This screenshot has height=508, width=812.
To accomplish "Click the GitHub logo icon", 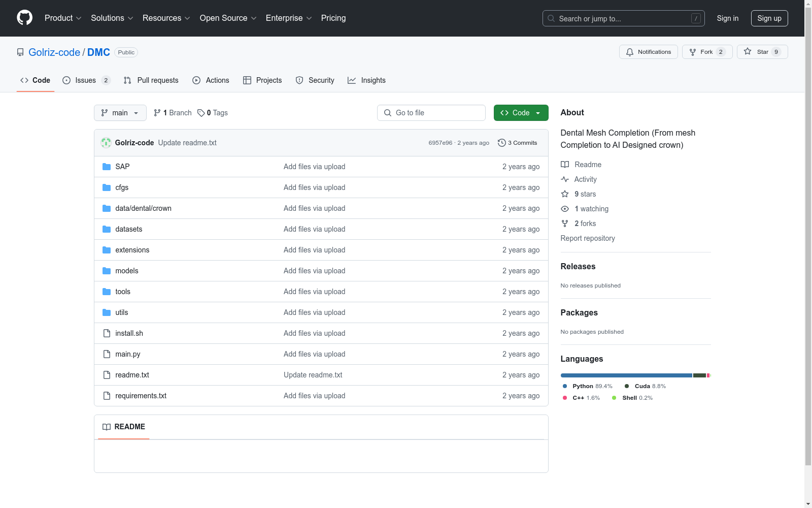I will point(24,18).
